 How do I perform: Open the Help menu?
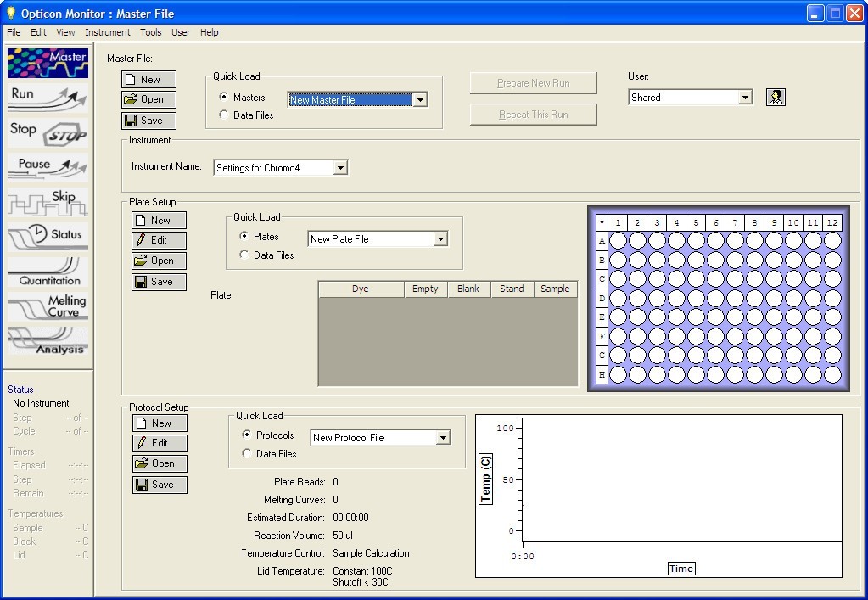[210, 32]
